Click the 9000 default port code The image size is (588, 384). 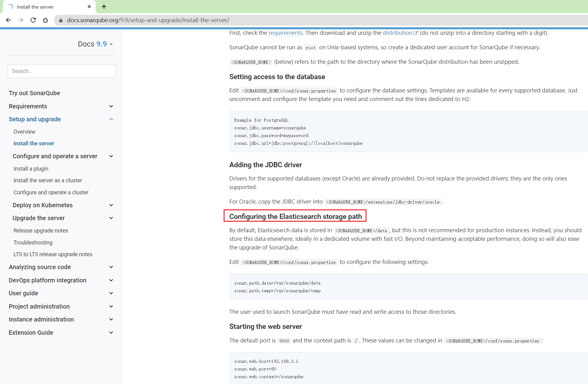click(x=284, y=341)
